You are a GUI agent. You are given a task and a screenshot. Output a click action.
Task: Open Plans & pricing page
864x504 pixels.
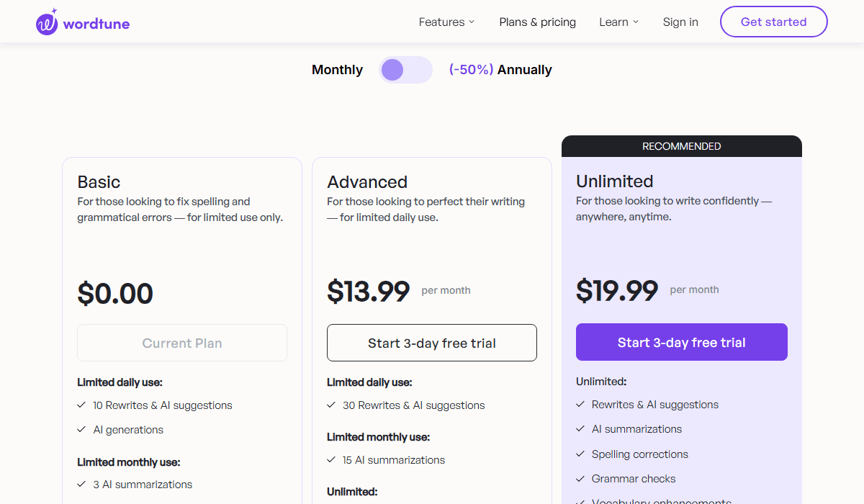tap(538, 22)
